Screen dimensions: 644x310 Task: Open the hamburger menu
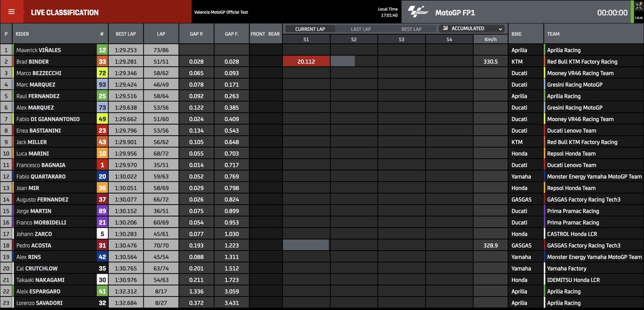(x=12, y=12)
